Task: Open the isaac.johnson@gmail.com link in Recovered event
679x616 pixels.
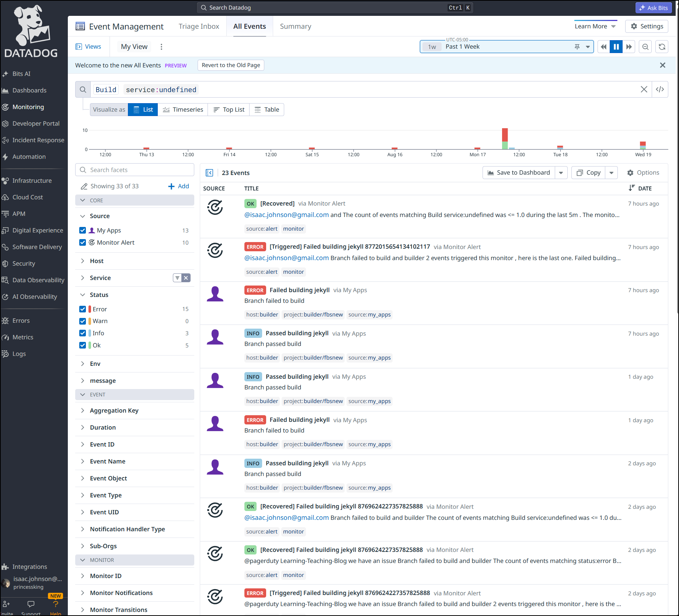Action: click(x=286, y=215)
